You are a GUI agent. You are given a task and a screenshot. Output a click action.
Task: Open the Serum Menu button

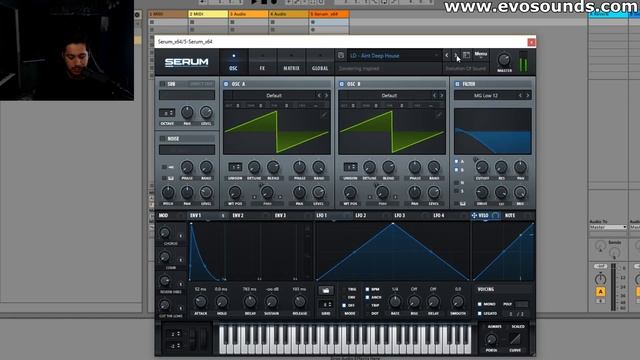(x=481, y=55)
